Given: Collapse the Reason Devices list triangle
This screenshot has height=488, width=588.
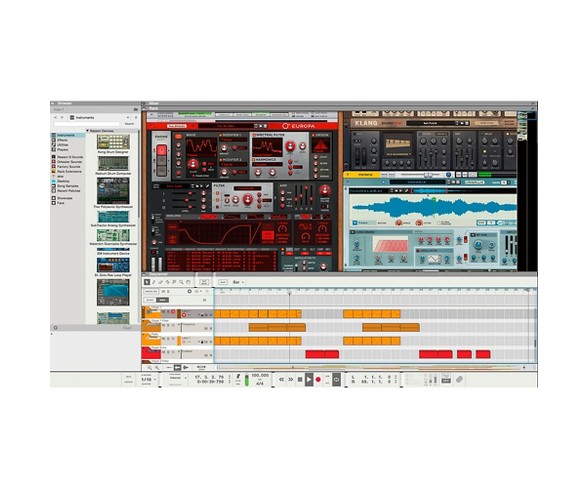Looking at the screenshot, I should 88,131.
